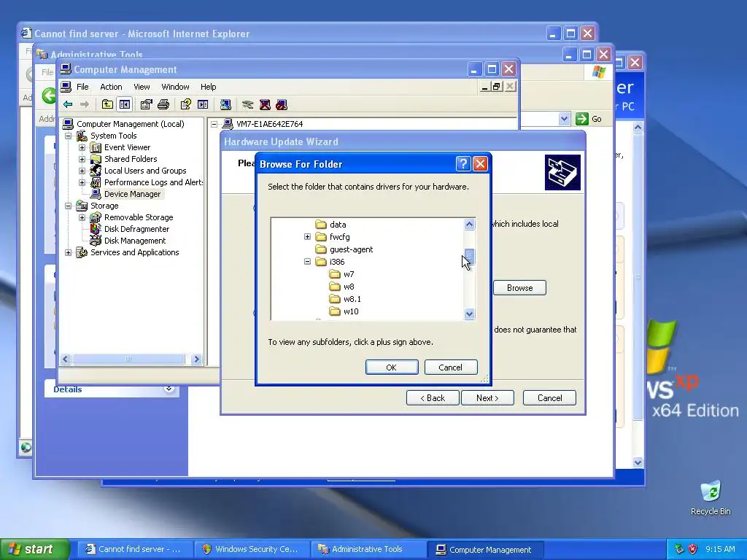Open the Window menu

[175, 87]
